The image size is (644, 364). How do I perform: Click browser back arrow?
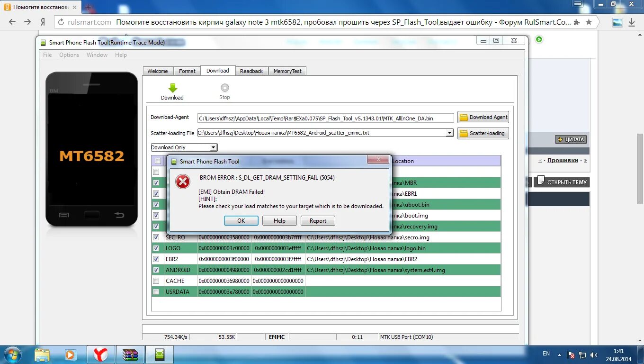tap(12, 22)
